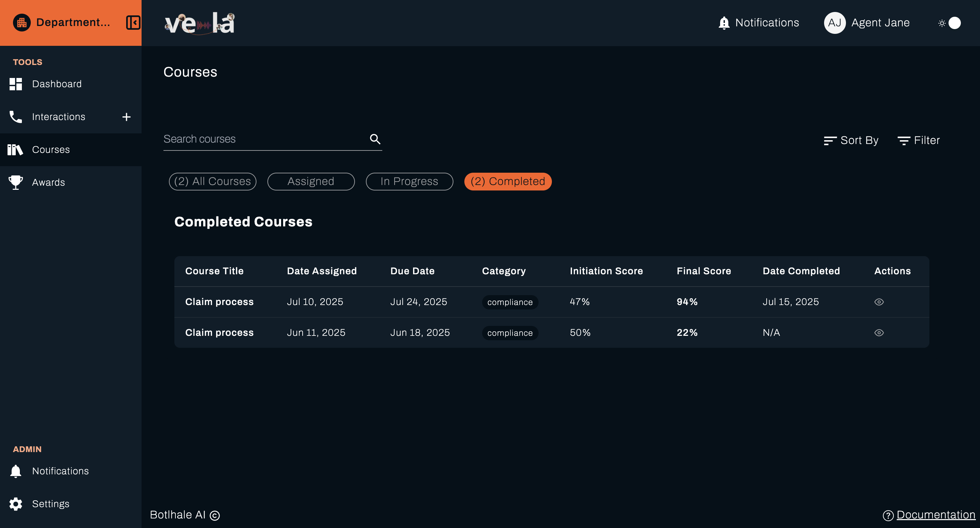Collapse the sidebar with the panel icon
This screenshot has width=980, height=528.
(133, 23)
